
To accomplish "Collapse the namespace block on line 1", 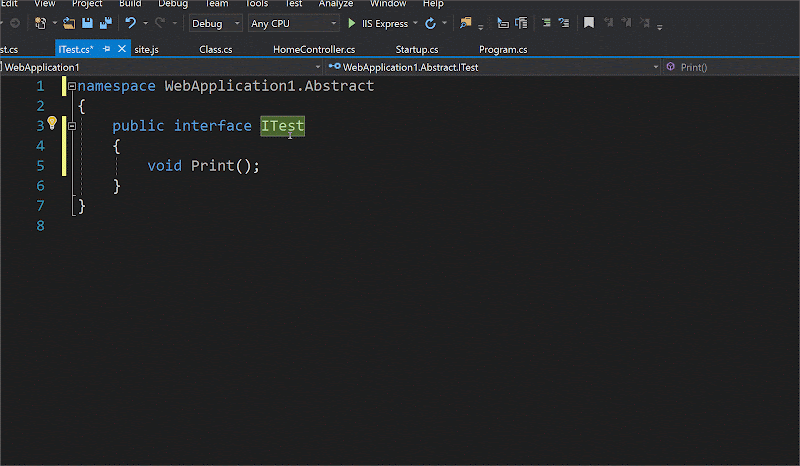I will click(x=72, y=86).
